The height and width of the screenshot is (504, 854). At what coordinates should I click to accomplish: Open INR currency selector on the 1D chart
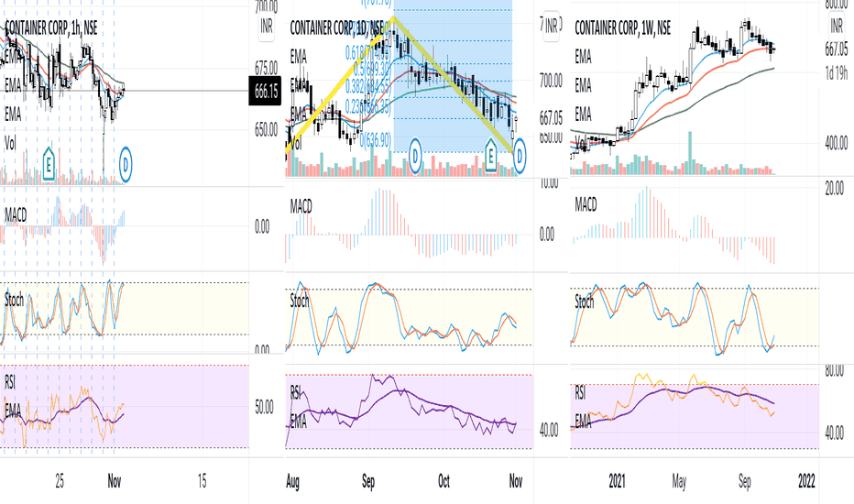[552, 26]
